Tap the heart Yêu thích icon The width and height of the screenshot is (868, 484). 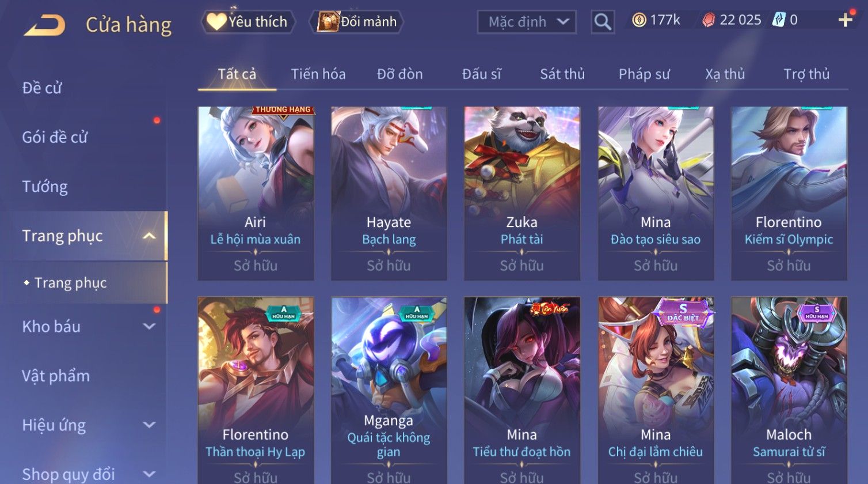[x=216, y=22]
